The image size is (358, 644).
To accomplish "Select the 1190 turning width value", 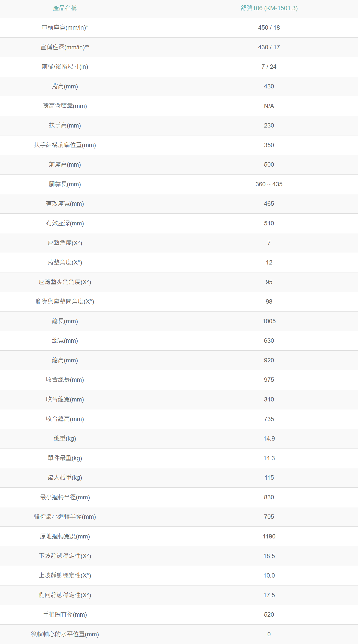I will pyautogui.click(x=269, y=536).
